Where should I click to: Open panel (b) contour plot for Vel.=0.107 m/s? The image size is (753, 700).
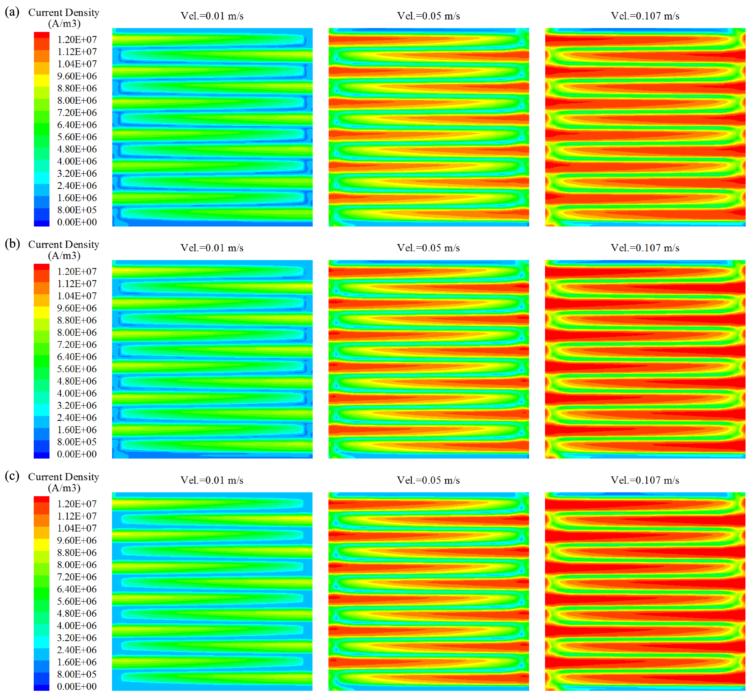point(645,359)
